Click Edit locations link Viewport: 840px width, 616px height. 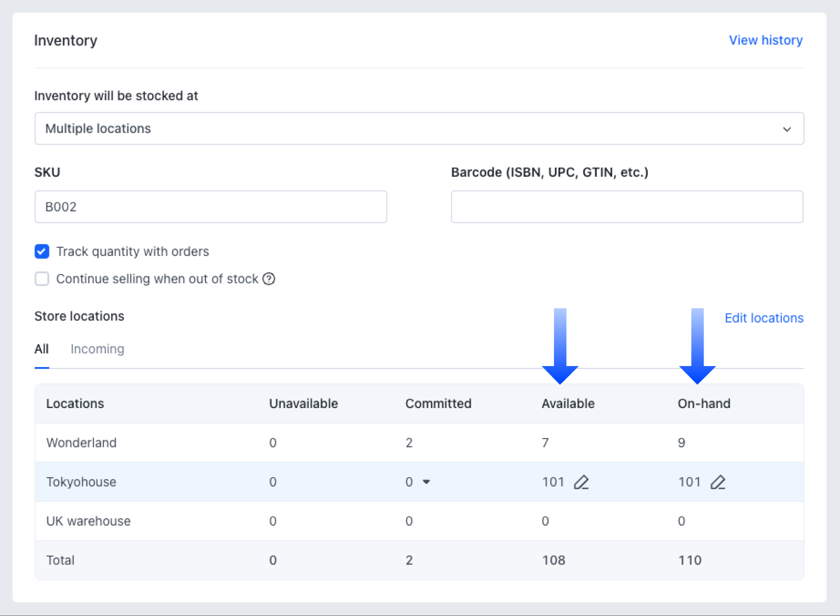pos(764,318)
